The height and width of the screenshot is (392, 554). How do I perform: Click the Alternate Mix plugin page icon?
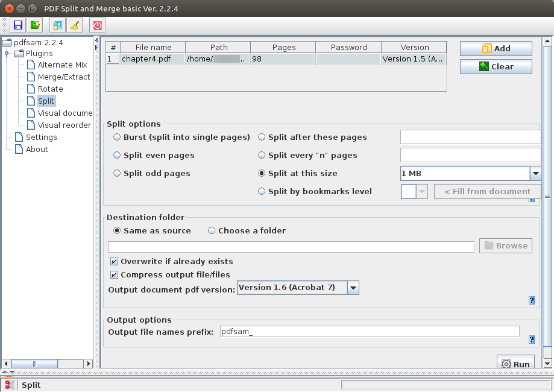[x=31, y=65]
